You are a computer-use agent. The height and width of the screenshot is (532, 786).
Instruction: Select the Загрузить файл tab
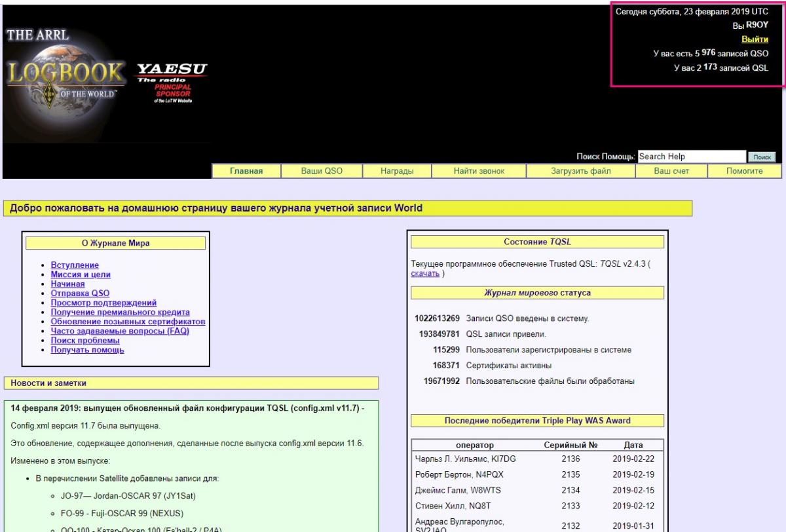(x=580, y=171)
